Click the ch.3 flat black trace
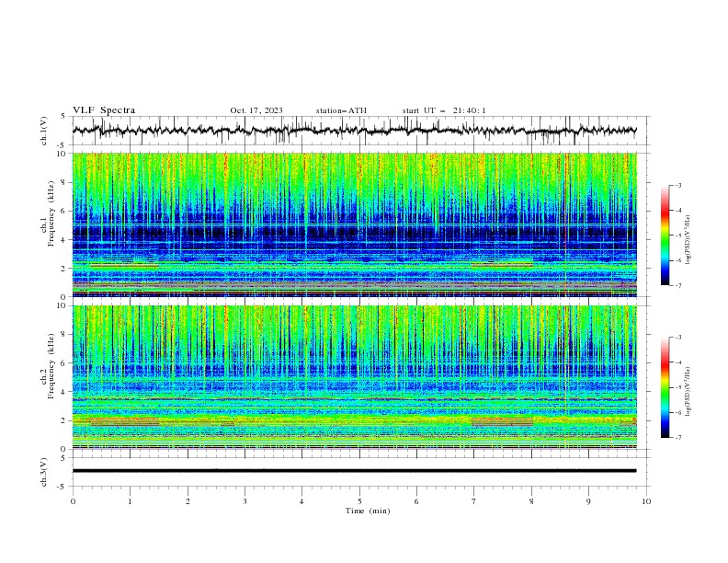This screenshot has width=728, height=563. click(354, 471)
